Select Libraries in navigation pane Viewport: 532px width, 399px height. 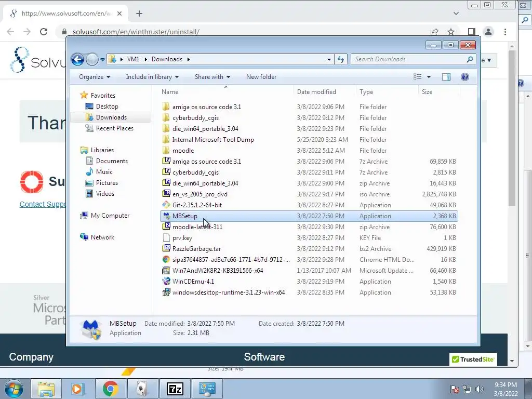point(102,150)
